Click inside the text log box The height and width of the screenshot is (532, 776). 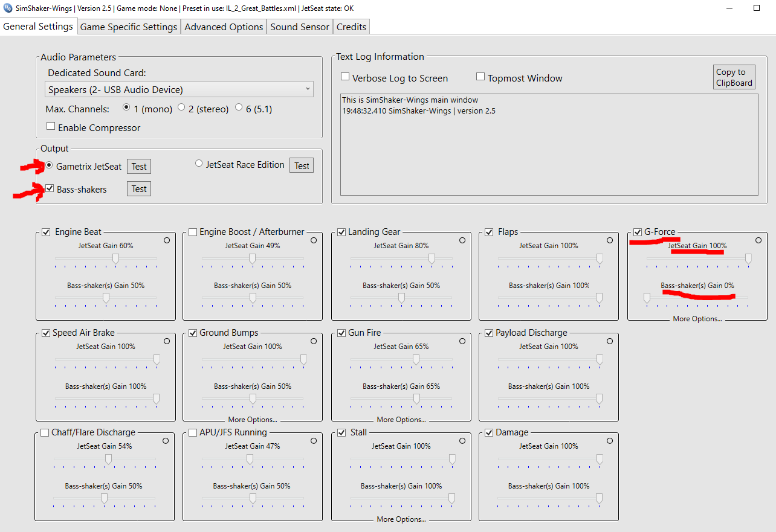pyautogui.click(x=549, y=144)
